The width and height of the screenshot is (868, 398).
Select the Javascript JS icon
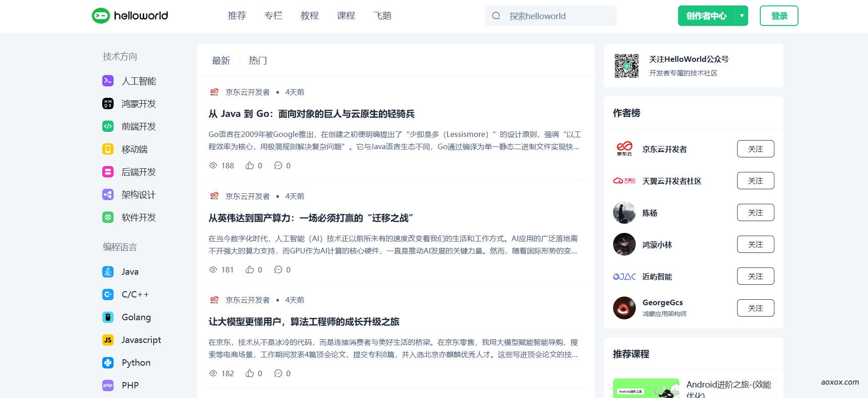108,340
